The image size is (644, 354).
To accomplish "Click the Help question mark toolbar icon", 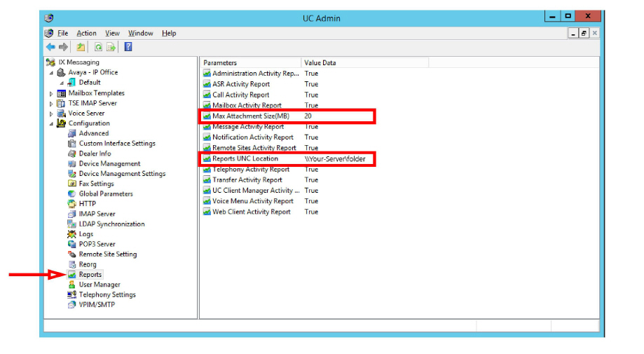I will tap(128, 47).
